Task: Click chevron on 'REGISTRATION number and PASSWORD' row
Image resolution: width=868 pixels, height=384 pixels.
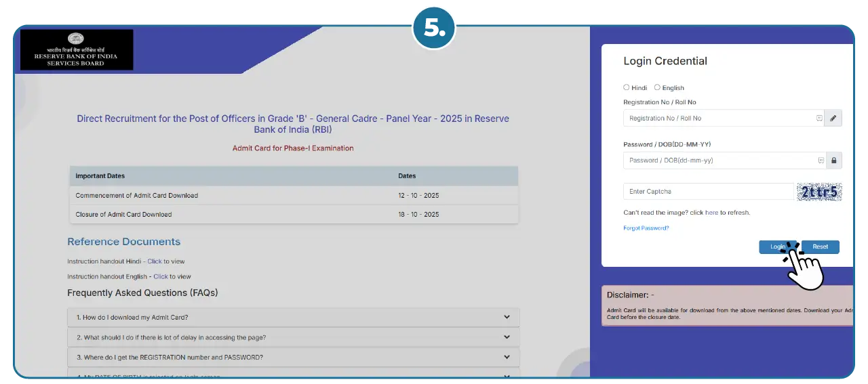Action: click(507, 356)
